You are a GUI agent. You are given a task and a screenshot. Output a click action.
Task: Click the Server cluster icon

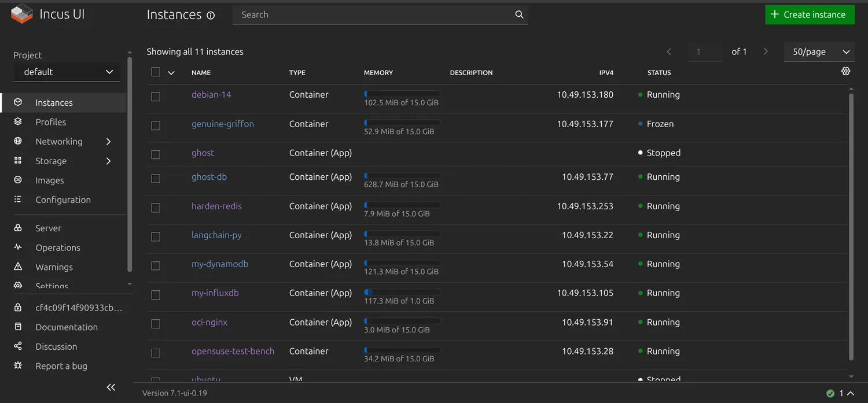18,228
